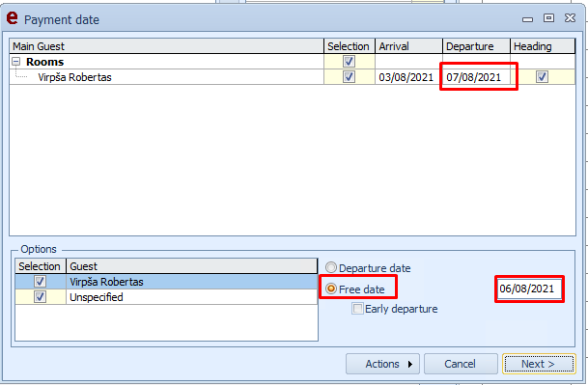Select the Unspecified guest name row

coord(97,297)
